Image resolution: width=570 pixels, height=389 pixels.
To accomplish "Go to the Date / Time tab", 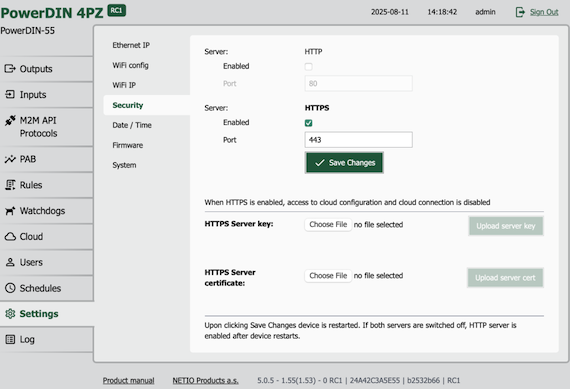I will coord(132,125).
